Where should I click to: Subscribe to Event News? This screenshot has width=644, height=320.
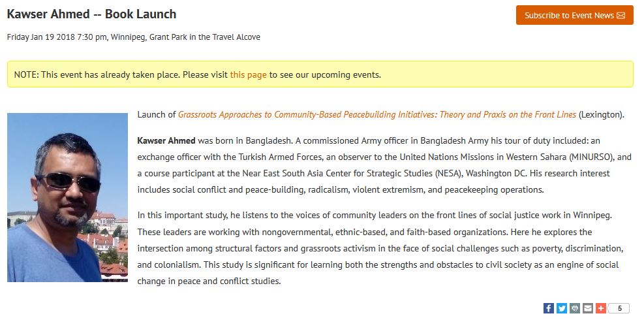(569, 16)
